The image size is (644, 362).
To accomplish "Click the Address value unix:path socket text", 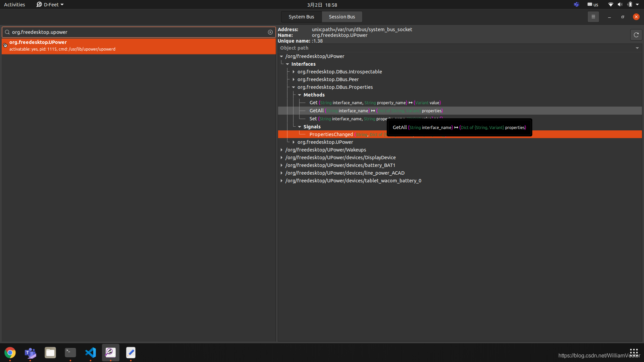I will click(362, 29).
